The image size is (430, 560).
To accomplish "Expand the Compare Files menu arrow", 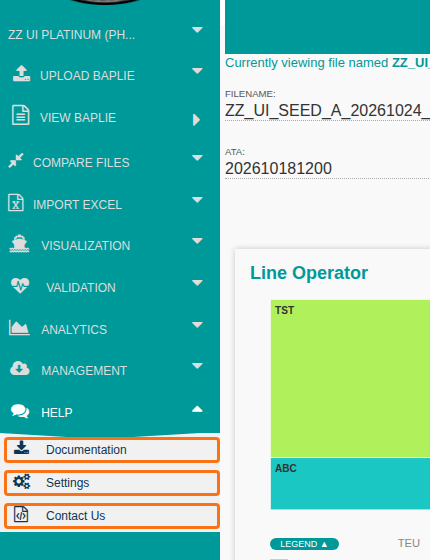I will coord(197,158).
